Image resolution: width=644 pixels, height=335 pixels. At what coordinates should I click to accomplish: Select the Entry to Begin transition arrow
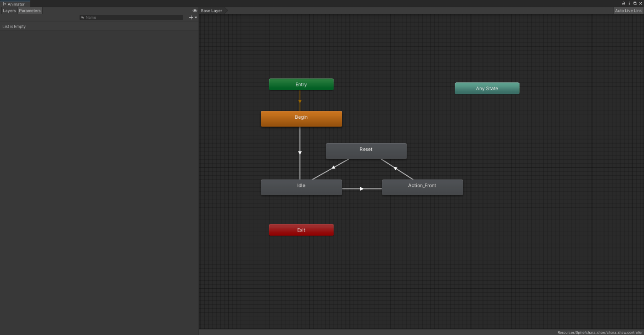(x=300, y=100)
